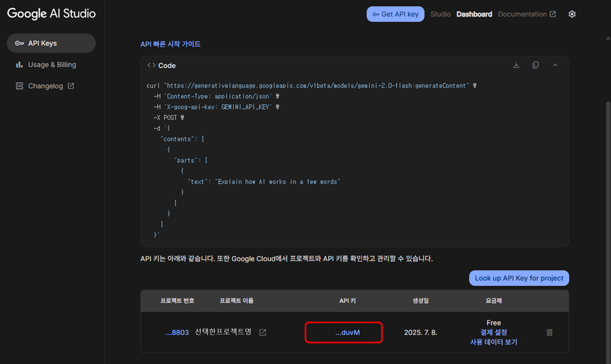Viewport: 611px width, 364px height.
Task: Open 선택한프로젝트명 project in Google Cloud
Action: (263, 332)
